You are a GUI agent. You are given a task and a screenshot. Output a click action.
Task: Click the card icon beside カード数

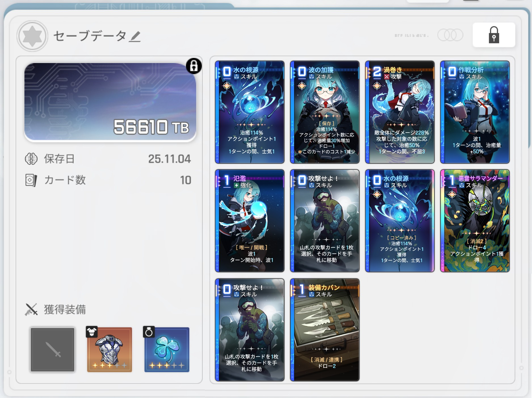point(31,180)
